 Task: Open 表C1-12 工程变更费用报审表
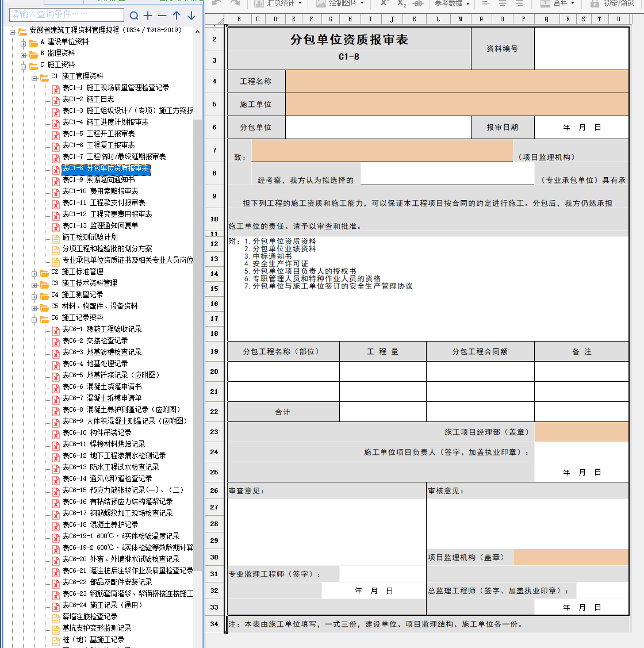[x=107, y=214]
